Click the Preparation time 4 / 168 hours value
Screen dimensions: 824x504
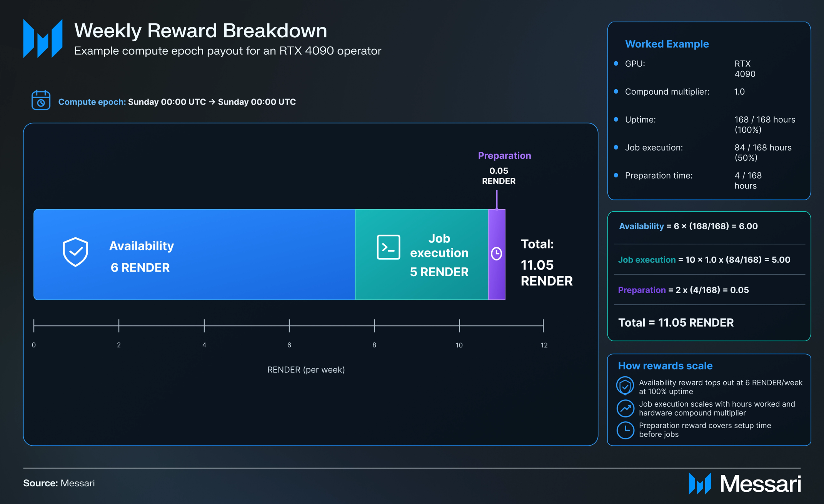click(x=748, y=180)
